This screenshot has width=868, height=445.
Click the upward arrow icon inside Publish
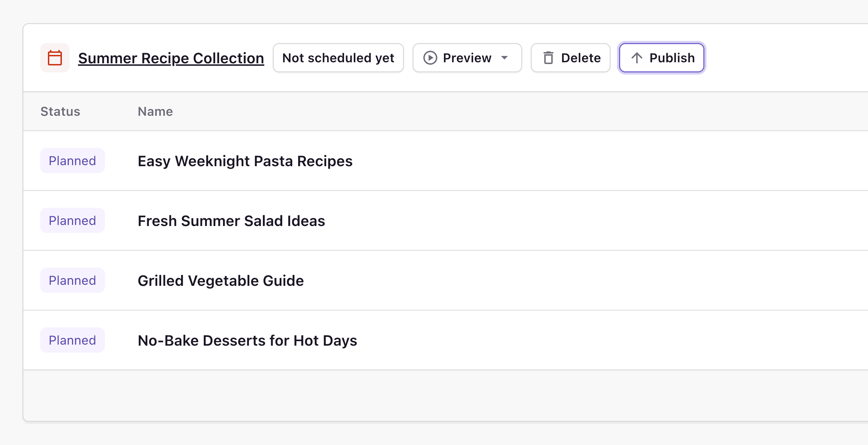point(637,58)
